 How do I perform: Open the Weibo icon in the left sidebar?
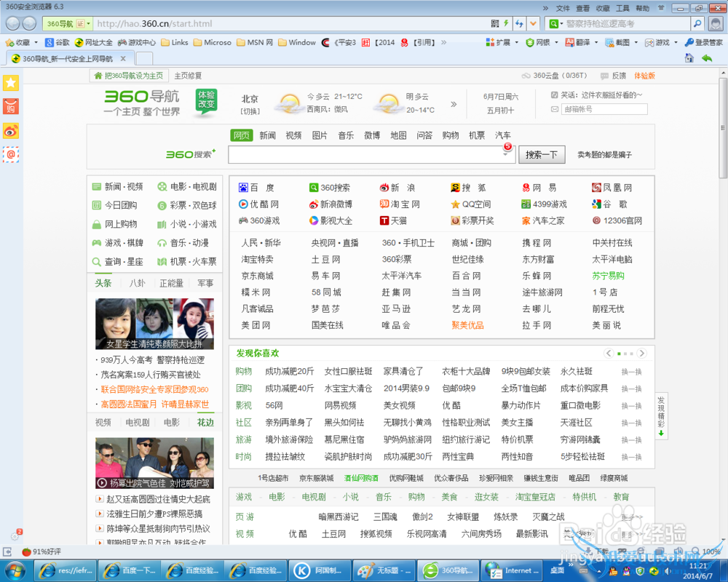(x=11, y=131)
